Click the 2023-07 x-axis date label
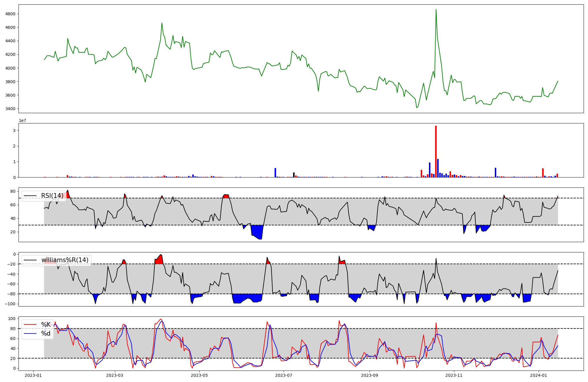 [x=284, y=375]
